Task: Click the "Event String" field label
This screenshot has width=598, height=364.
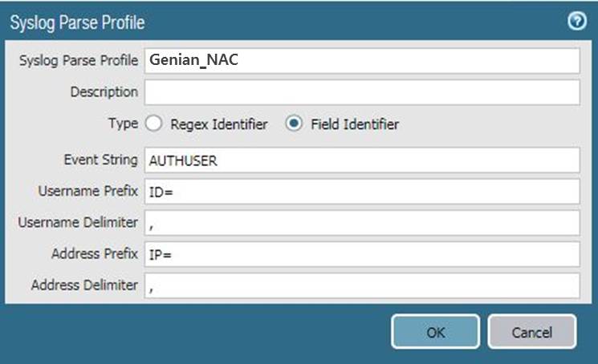Action: click(100, 160)
